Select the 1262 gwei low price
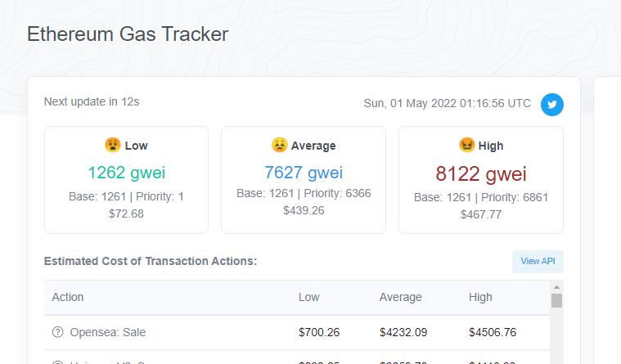The image size is (621, 364). (x=126, y=173)
